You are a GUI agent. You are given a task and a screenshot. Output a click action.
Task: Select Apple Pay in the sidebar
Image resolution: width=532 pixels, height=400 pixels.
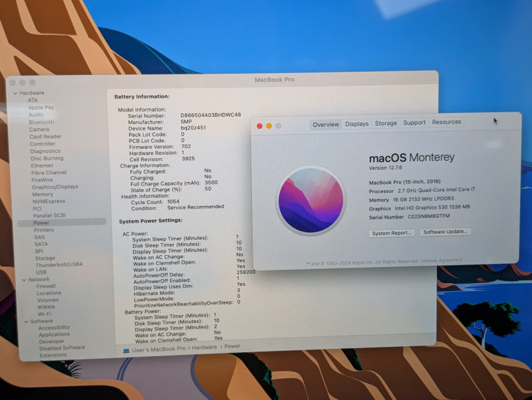[41, 108]
